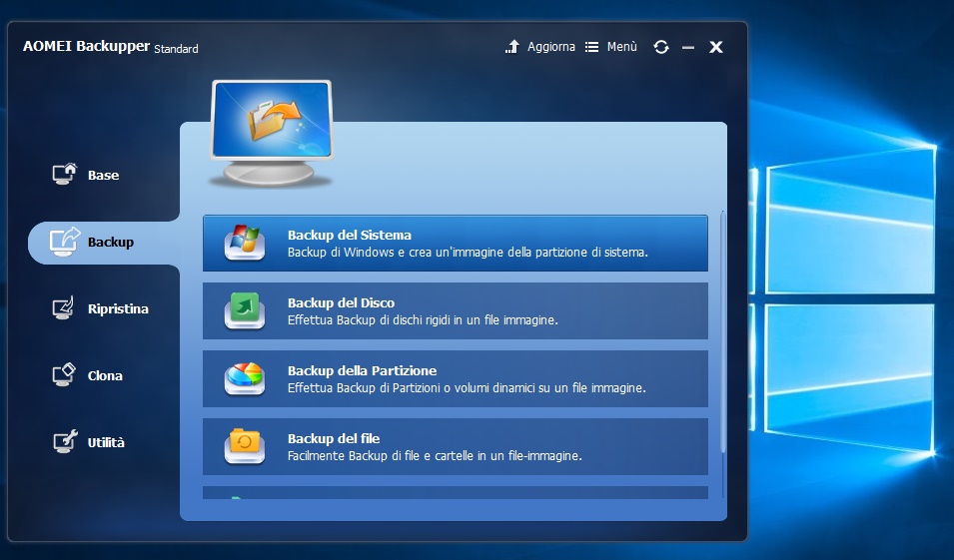Switch to the Backup tab label
954x560 pixels.
111,242
